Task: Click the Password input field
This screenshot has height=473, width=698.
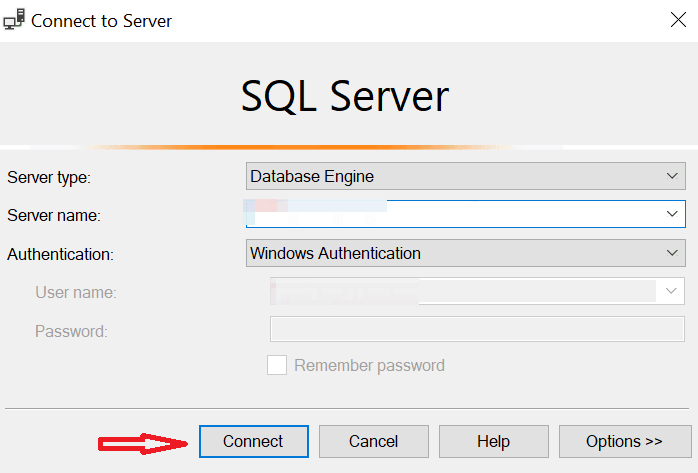Action: pos(477,330)
